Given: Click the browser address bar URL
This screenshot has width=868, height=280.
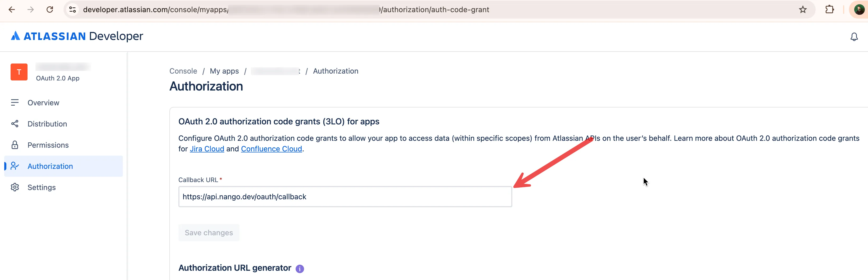Looking at the screenshot, I should (x=286, y=10).
